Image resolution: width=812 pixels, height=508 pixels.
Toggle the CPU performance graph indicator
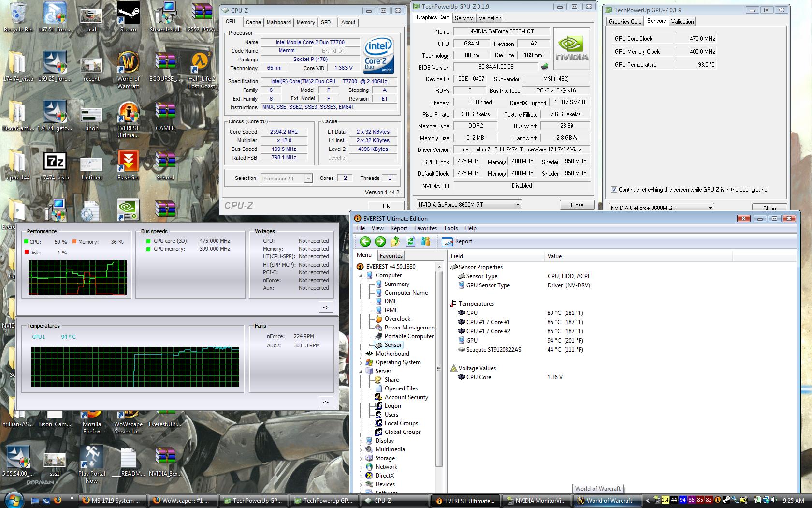(x=26, y=241)
